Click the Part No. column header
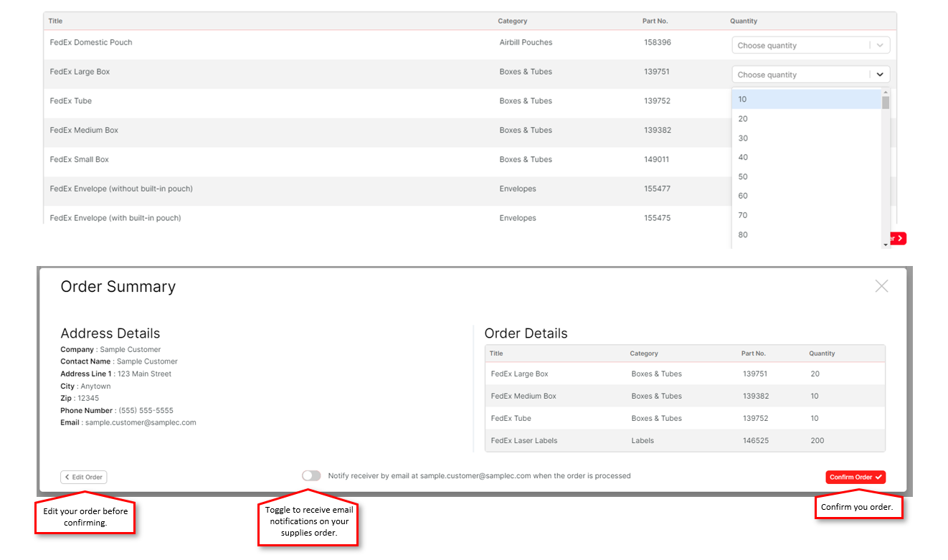948x560 pixels. pyautogui.click(x=655, y=21)
